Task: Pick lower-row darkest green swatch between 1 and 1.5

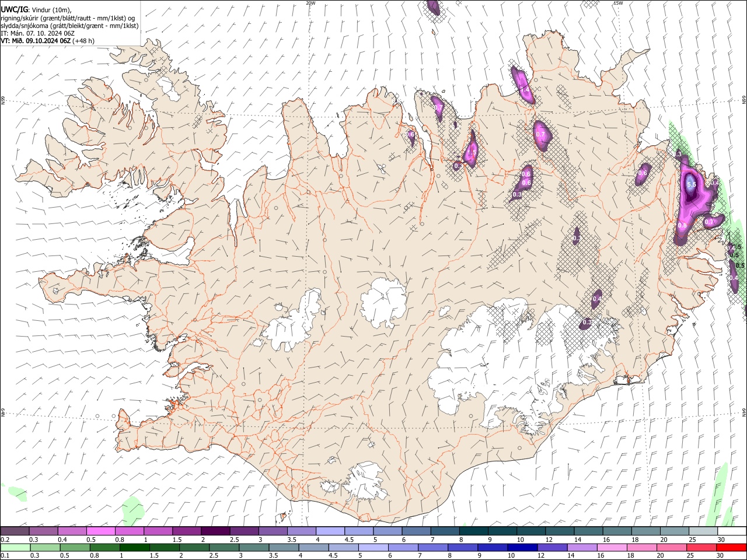Action: 135,547
